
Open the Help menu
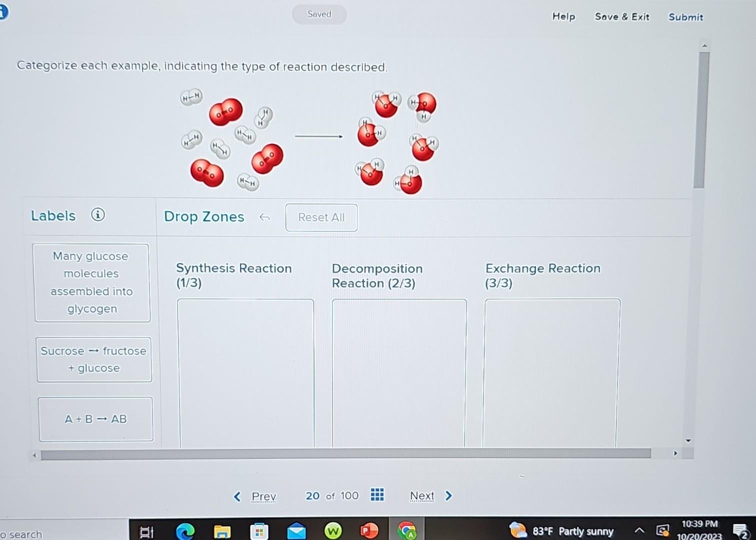pos(563,16)
